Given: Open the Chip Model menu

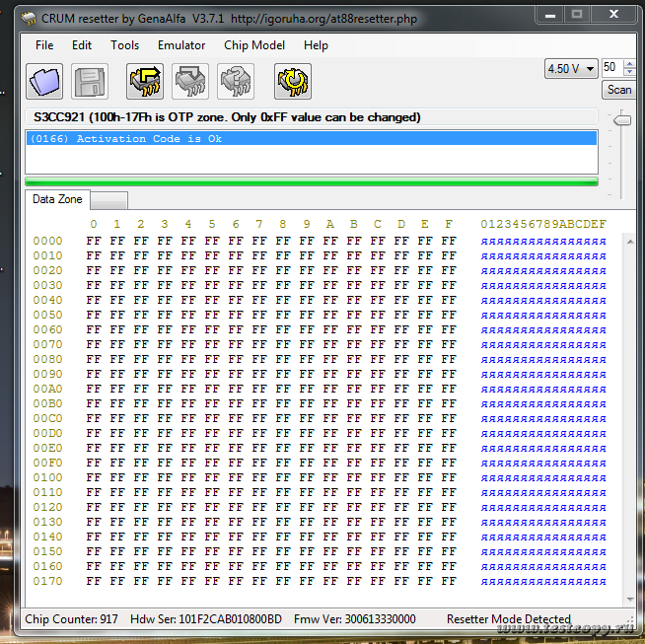Looking at the screenshot, I should [253, 45].
